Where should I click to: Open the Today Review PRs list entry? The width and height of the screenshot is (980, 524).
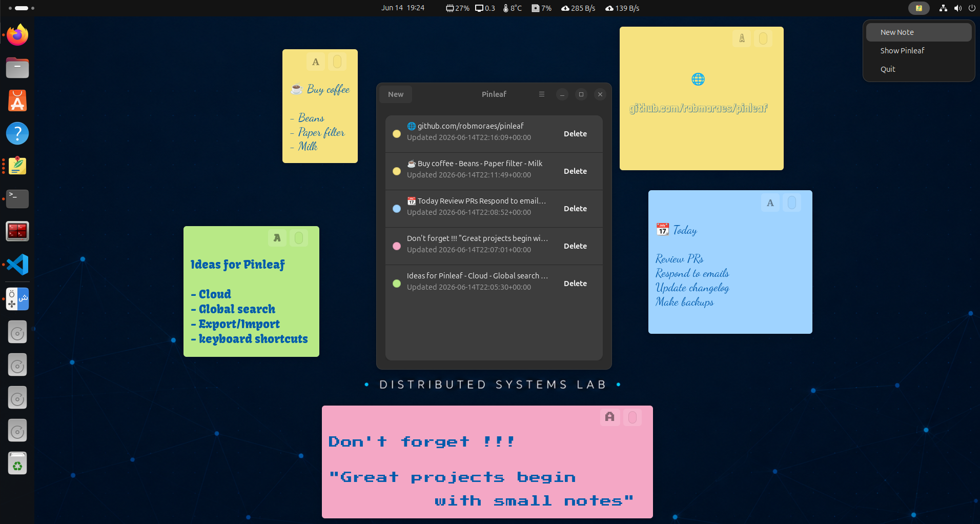pyautogui.click(x=494, y=209)
